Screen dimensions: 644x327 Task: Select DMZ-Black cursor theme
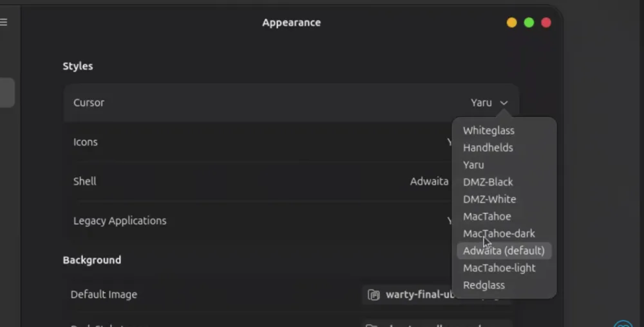coord(488,182)
